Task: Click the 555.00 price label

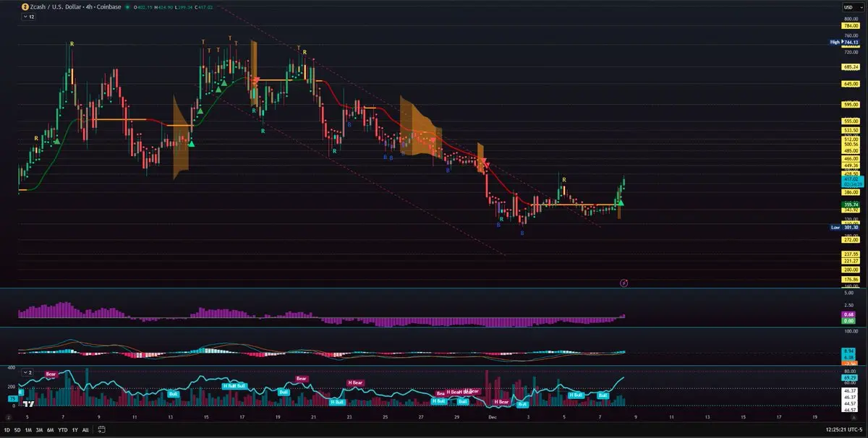Action: (850, 121)
